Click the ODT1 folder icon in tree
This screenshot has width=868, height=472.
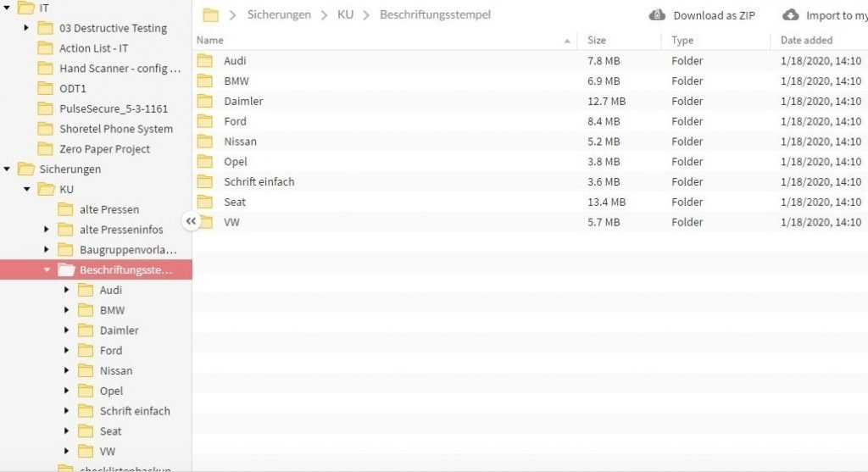pos(46,88)
